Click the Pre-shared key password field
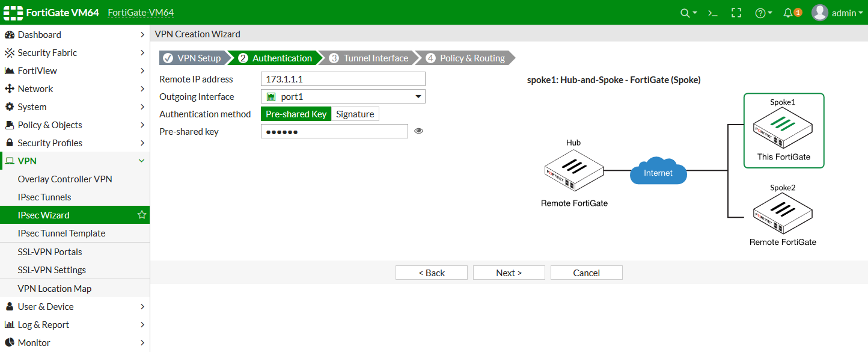Image resolution: width=868 pixels, height=352 pixels. coord(334,131)
